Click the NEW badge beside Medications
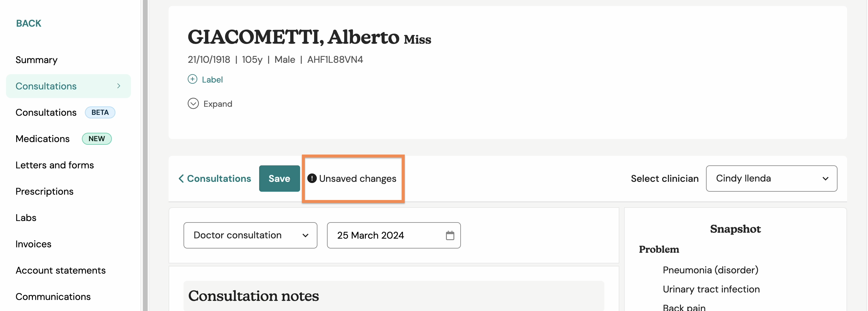The height and width of the screenshot is (311, 868). [97, 138]
